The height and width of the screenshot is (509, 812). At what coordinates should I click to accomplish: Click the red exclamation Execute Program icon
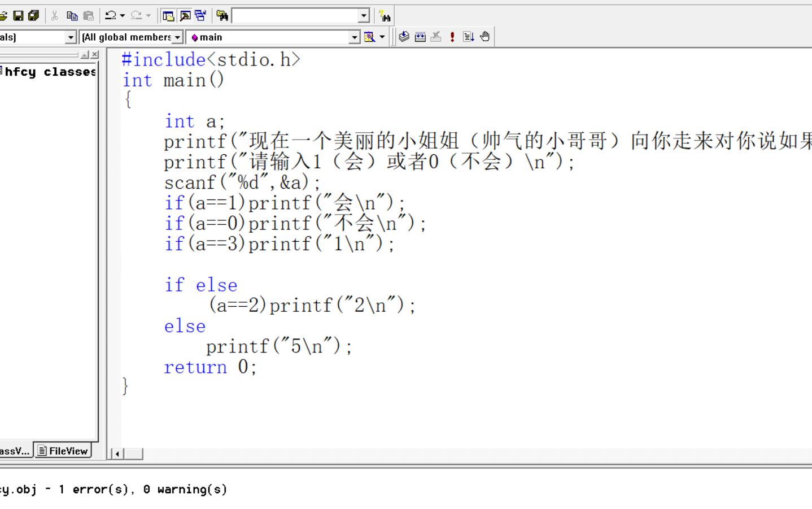(x=452, y=37)
